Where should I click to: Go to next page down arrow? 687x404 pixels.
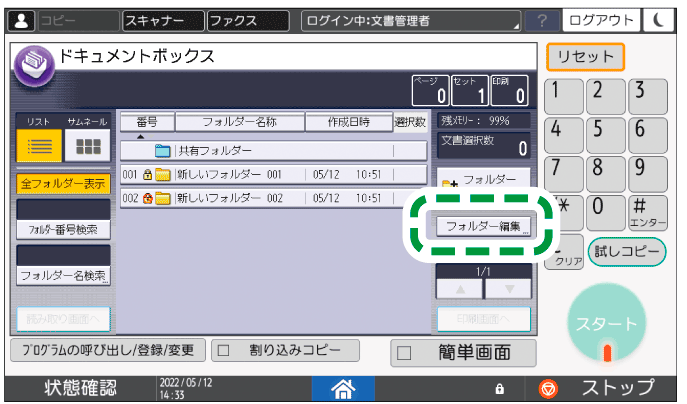[509, 289]
